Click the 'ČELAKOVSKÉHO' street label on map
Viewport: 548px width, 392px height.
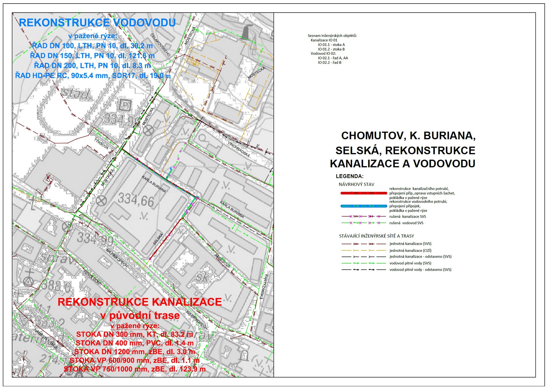click(x=160, y=45)
